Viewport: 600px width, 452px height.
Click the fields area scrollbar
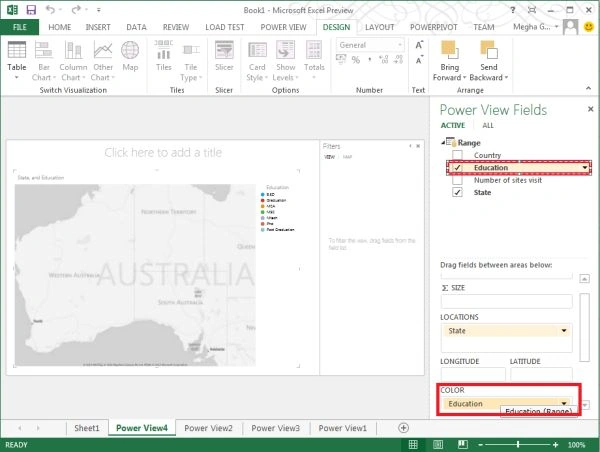(584, 327)
